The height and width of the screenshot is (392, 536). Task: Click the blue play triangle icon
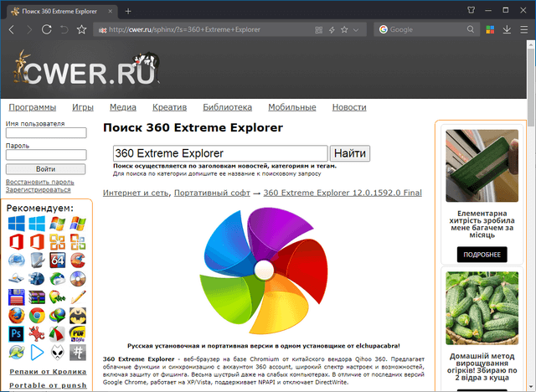point(37,353)
